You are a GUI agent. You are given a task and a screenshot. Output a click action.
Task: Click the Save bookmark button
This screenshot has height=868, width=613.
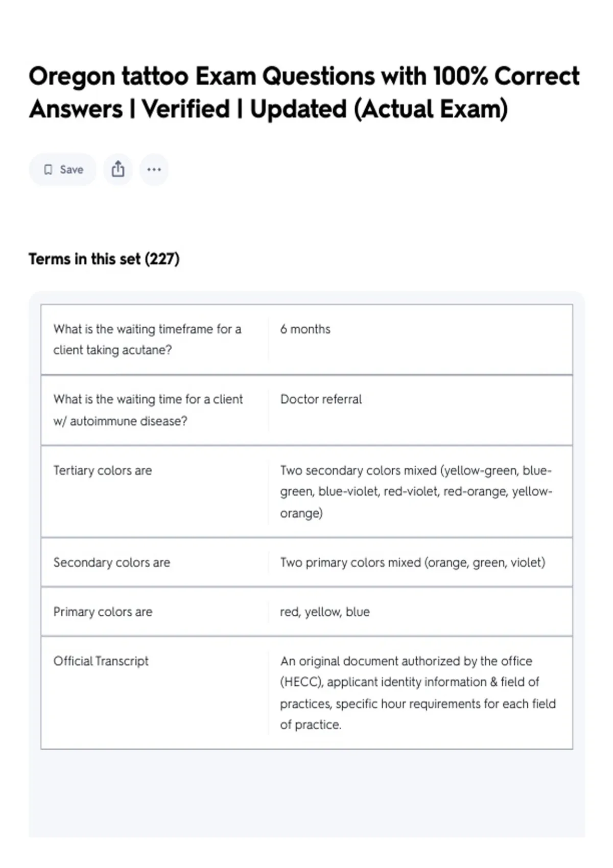[x=62, y=170]
